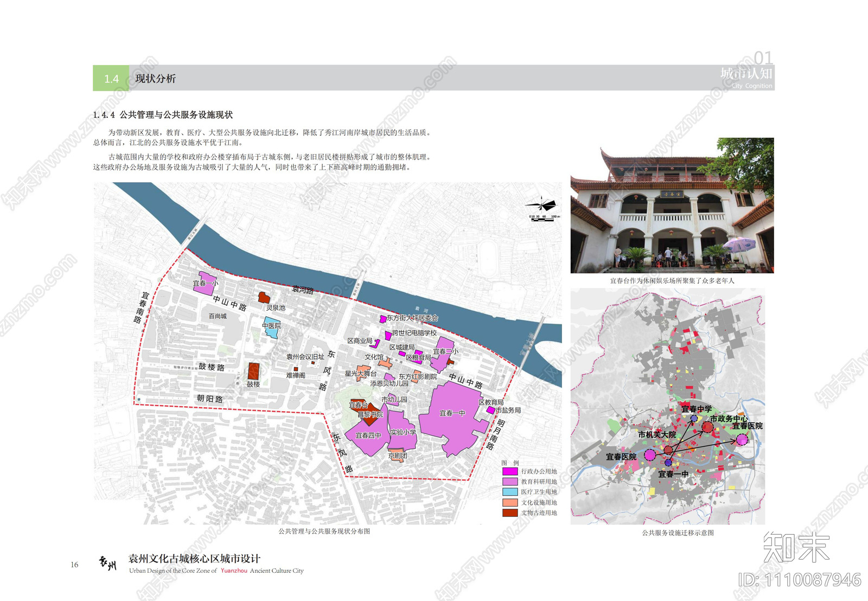Image resolution: width=868 pixels, height=601 pixels.
Task: Click the 难禅阁 label on the map
Action: point(296,375)
